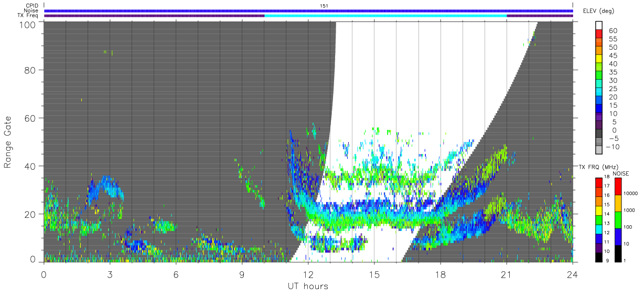Viewport: 644px width, 297px height.
Task: Pick the black TX frequency swatch between 9 and 10
Action: [x=598, y=256]
